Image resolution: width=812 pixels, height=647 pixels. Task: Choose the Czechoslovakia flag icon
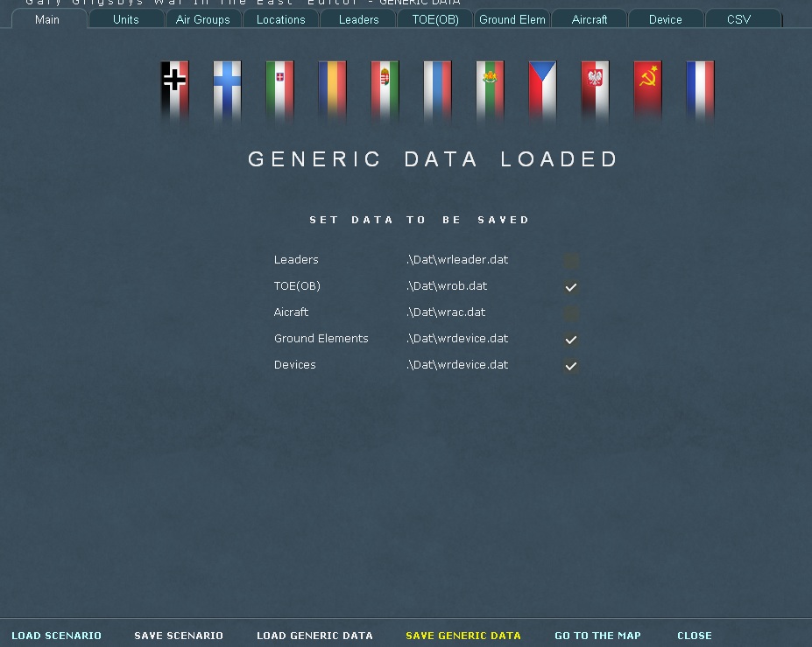pyautogui.click(x=543, y=90)
